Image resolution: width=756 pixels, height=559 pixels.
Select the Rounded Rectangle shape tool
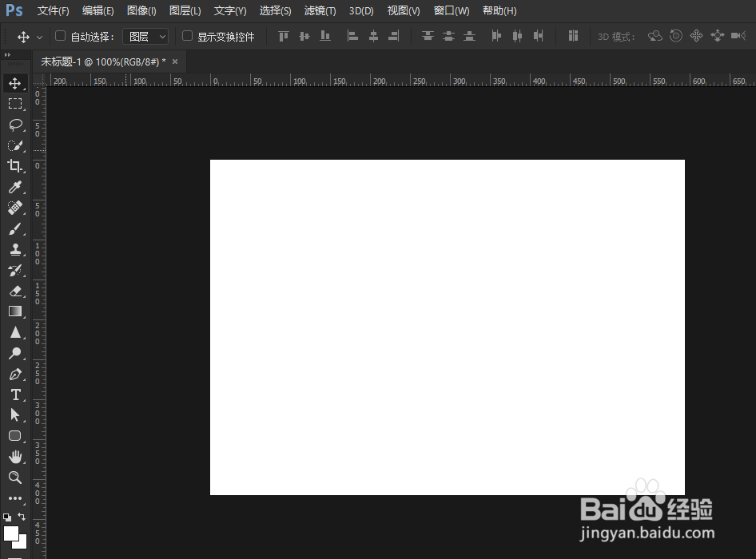pyautogui.click(x=15, y=436)
